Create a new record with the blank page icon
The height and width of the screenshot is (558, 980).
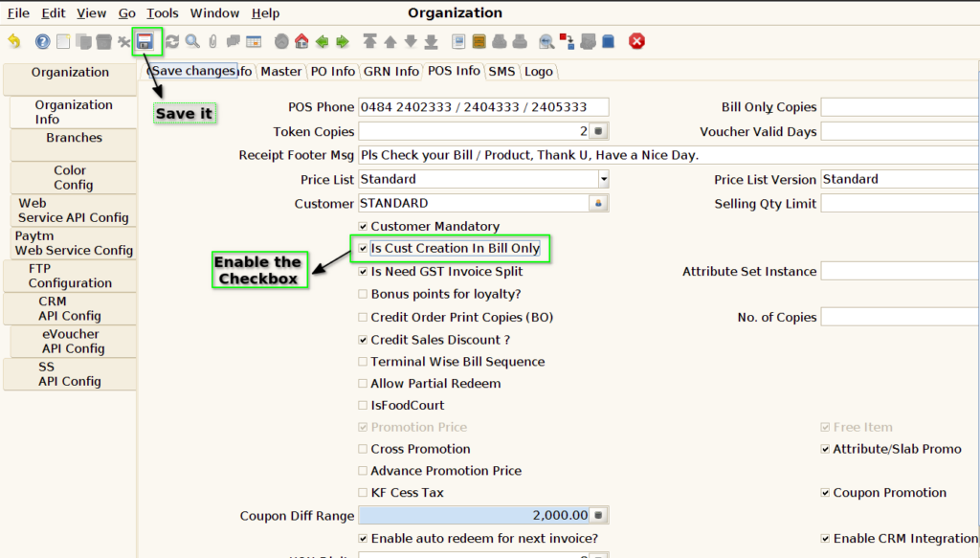click(63, 42)
